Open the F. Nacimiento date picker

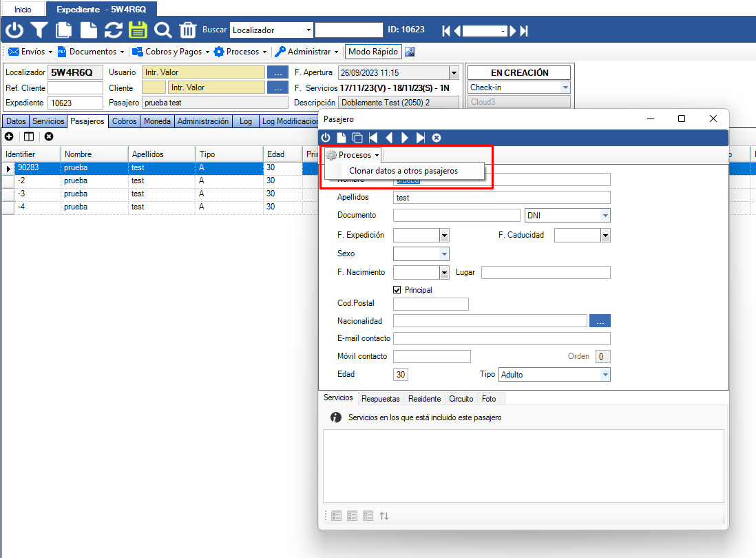444,273
